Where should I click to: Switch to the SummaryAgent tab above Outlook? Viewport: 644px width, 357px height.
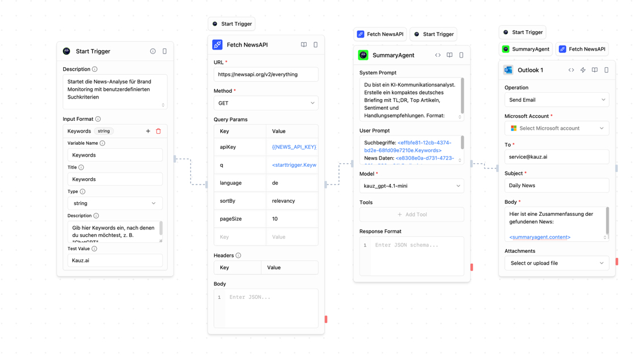[x=526, y=49]
